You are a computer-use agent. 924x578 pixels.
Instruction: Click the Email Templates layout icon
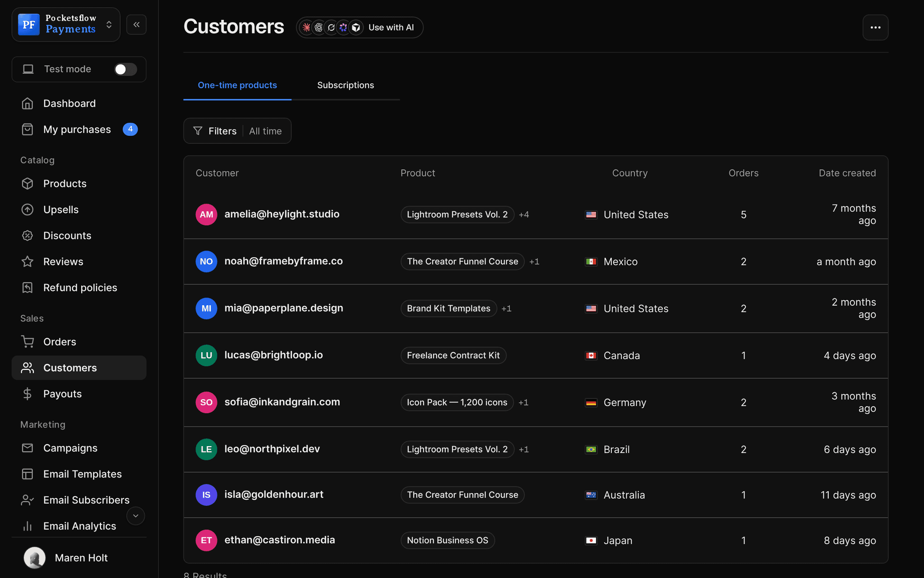click(28, 474)
